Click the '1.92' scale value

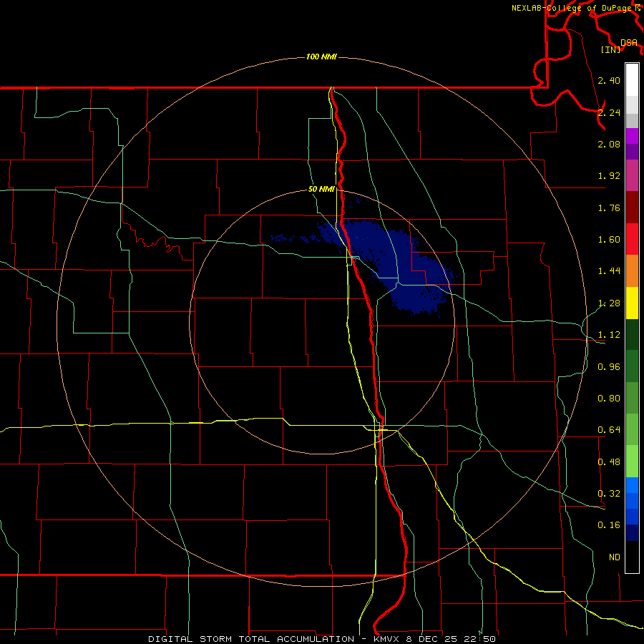pos(609,176)
